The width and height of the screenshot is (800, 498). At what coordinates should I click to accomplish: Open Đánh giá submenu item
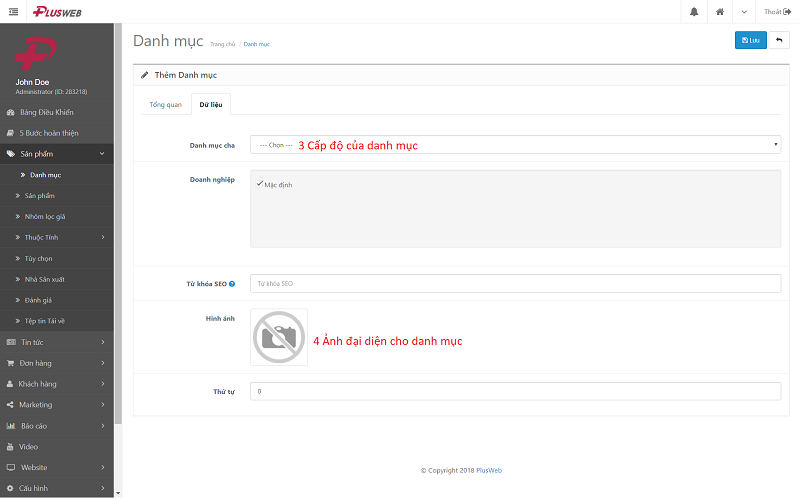click(57, 301)
